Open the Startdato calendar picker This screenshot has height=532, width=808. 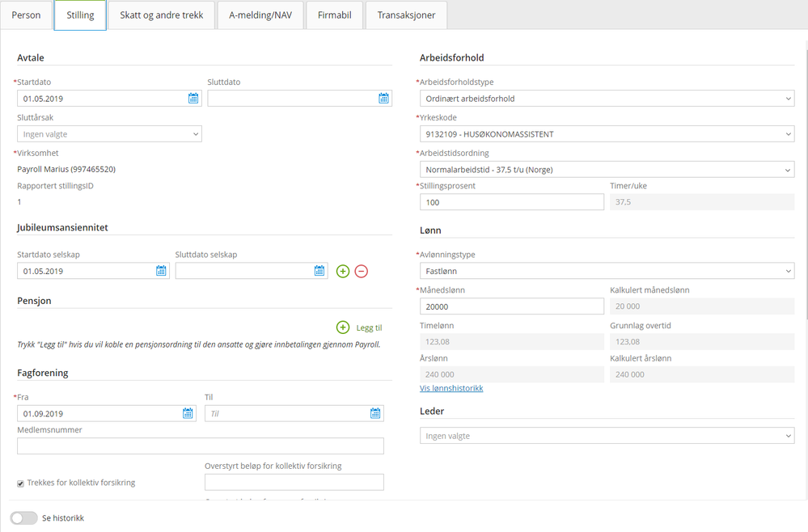coord(193,99)
